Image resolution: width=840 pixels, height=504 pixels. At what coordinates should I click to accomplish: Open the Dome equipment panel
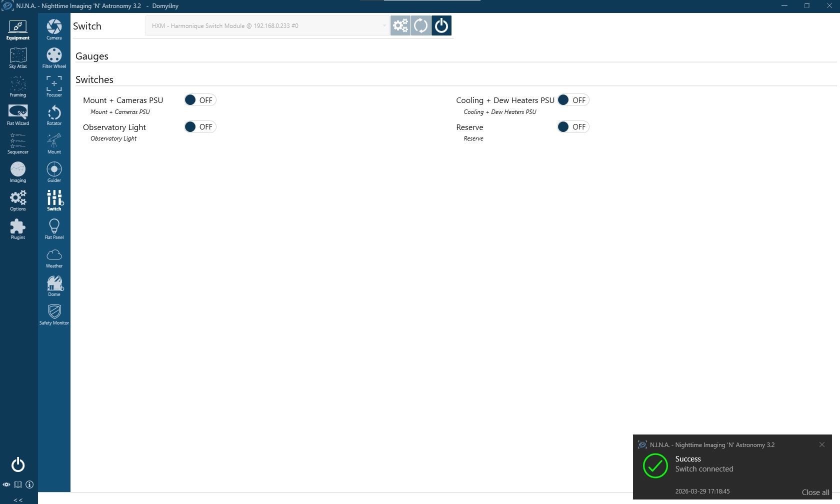click(x=54, y=285)
